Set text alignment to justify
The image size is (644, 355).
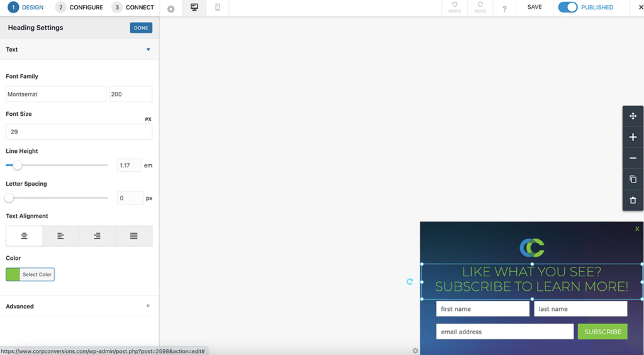point(133,236)
